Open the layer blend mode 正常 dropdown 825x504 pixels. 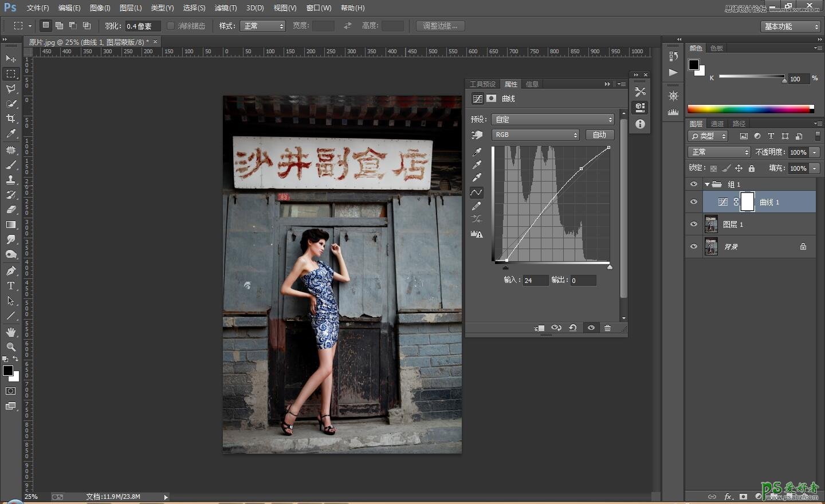pos(719,152)
